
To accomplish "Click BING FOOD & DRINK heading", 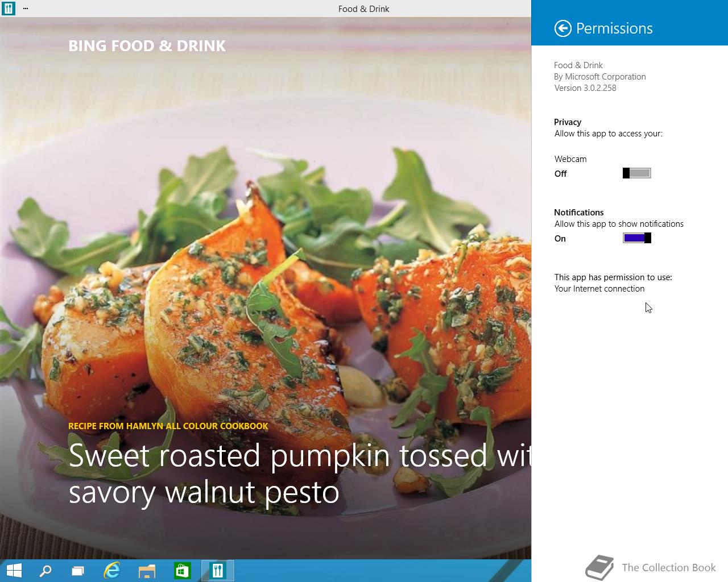I will 147,46.
